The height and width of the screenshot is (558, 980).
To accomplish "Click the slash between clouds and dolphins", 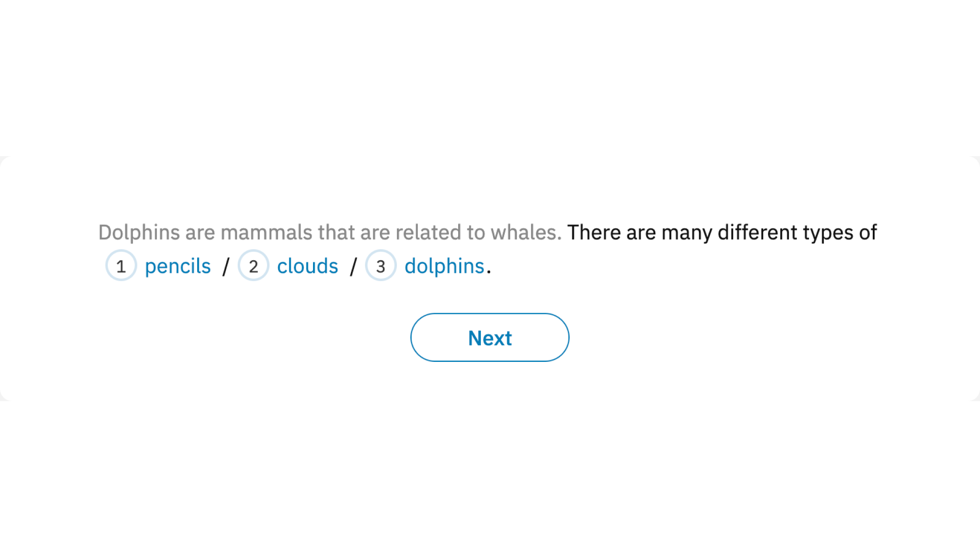I will point(353,266).
